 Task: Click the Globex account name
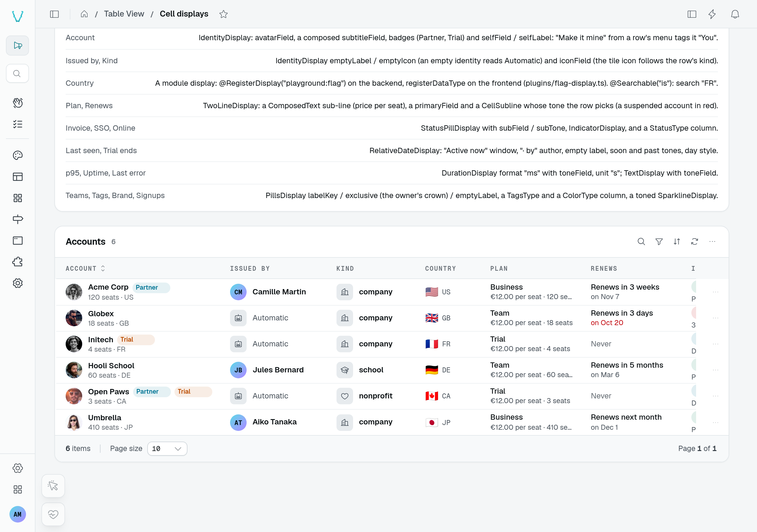101,314
